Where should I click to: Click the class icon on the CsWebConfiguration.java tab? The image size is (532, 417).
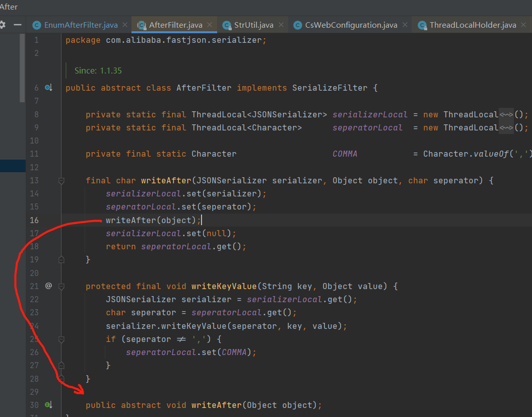tap(298, 25)
